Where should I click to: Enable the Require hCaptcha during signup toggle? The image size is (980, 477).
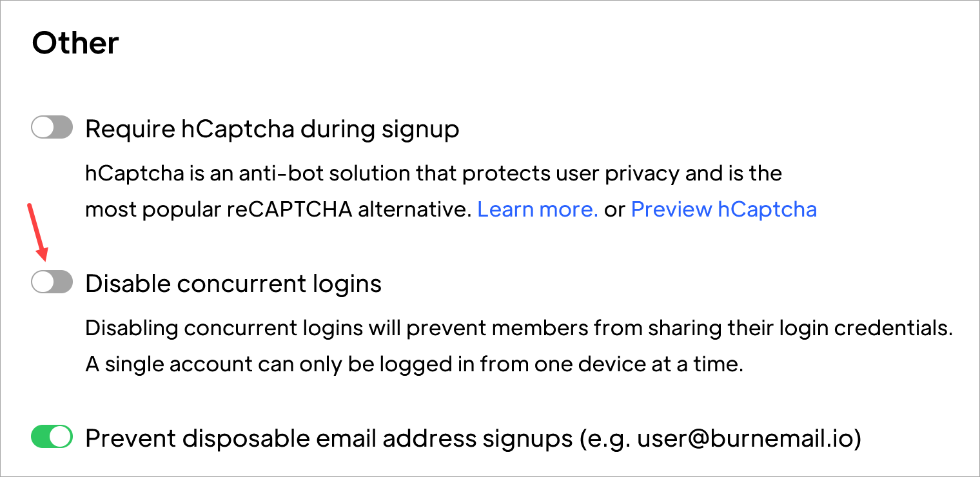(x=52, y=128)
